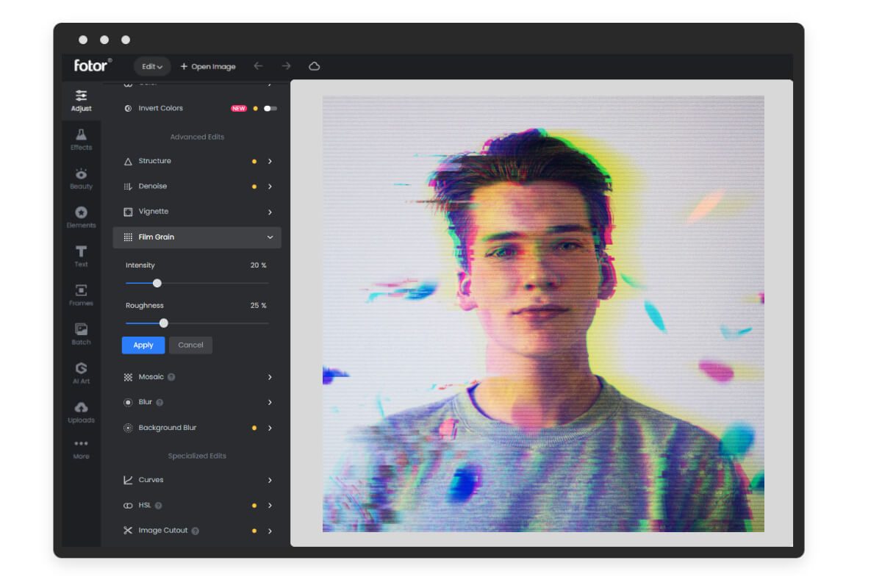The width and height of the screenshot is (882, 588).
Task: Open the Frames sidebar tab
Action: click(x=82, y=295)
